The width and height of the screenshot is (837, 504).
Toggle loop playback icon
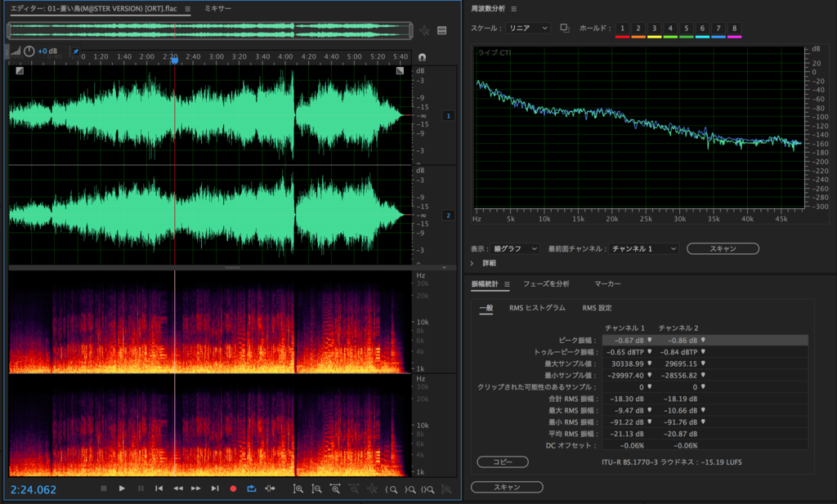click(252, 488)
